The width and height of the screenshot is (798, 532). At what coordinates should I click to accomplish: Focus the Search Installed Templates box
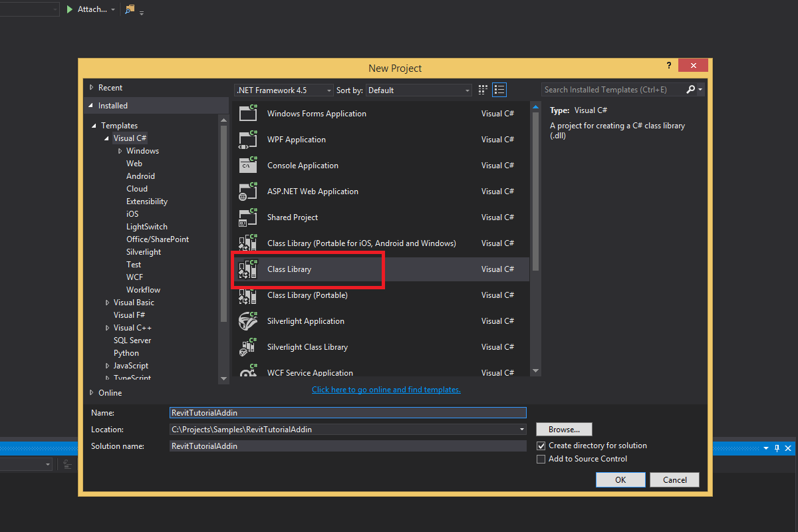pos(612,90)
